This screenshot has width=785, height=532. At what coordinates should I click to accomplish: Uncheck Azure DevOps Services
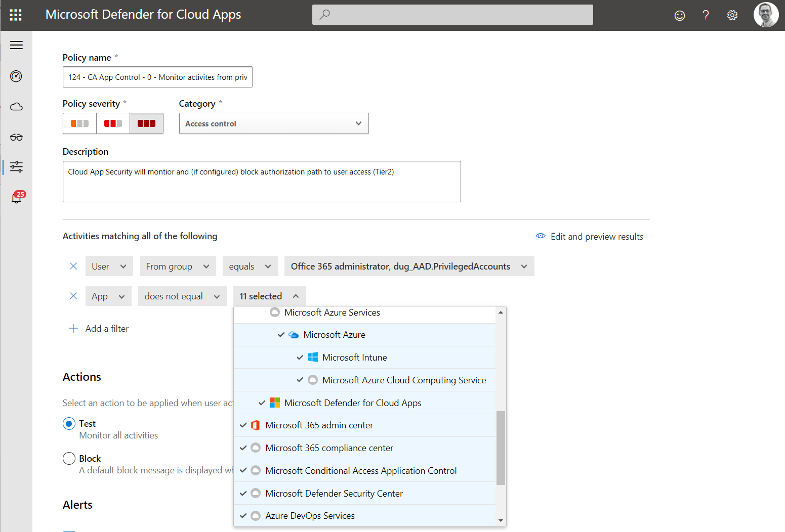pos(243,516)
